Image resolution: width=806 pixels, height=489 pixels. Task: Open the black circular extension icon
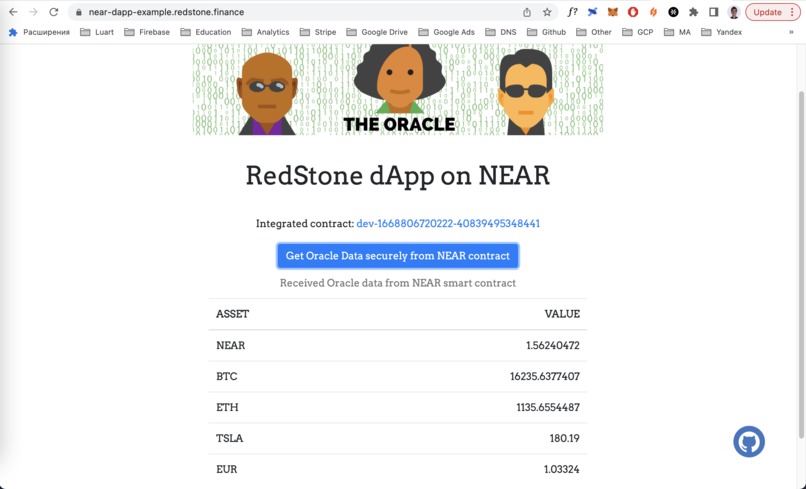[673, 12]
